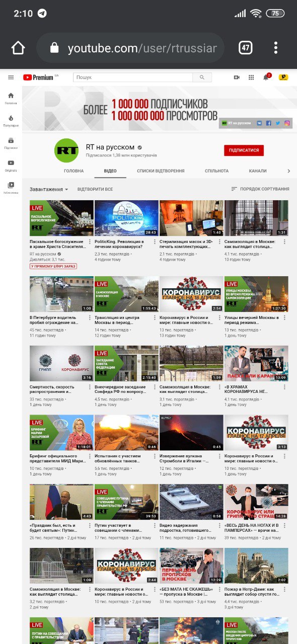Open the browser tab switcher showing 47
This screenshot has width=297, height=644.
pos(245,48)
